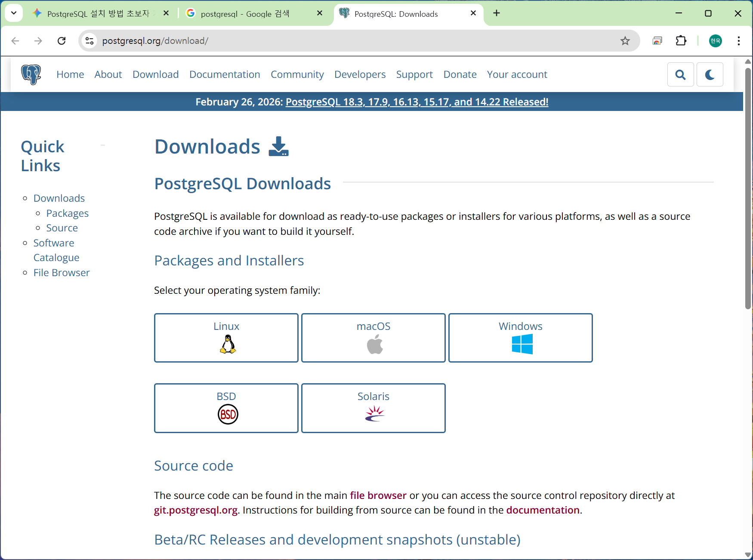The height and width of the screenshot is (560, 753).
Task: Open Software Catalogue sidebar link
Action: click(56, 250)
